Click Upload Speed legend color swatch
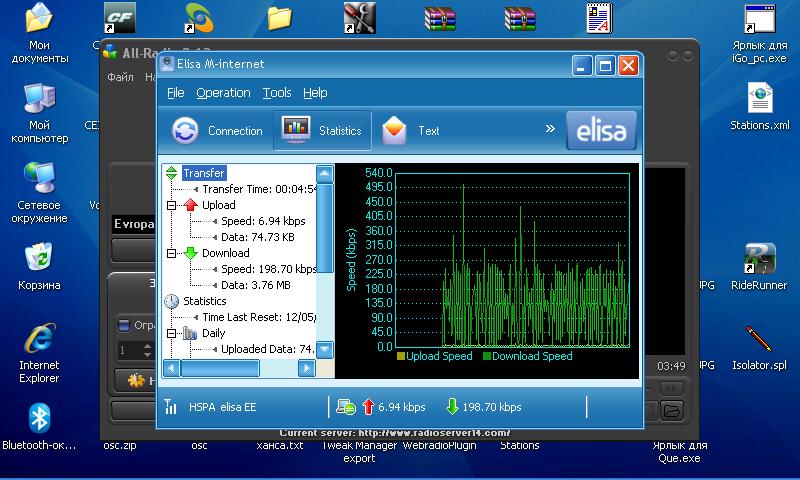This screenshot has width=800, height=480. [x=401, y=356]
